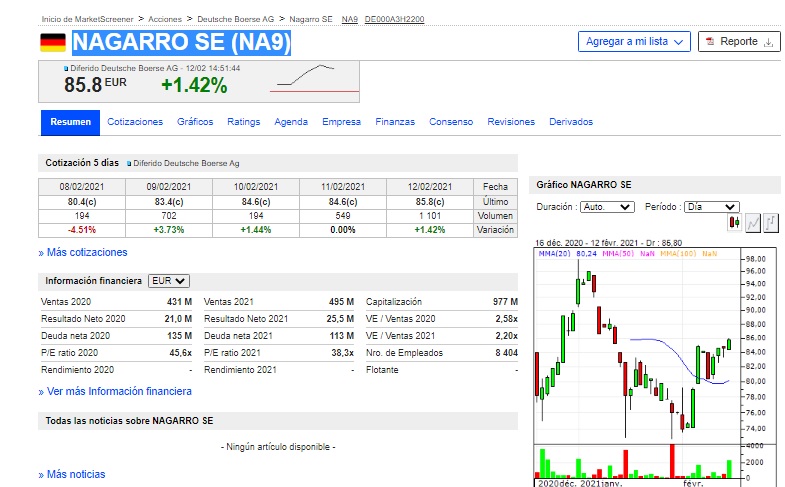
Task: Change the EUR currency selector
Action: tap(169, 281)
